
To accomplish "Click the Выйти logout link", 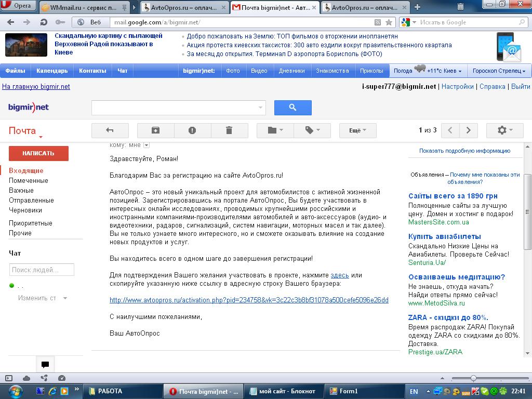I will tap(521, 87).
